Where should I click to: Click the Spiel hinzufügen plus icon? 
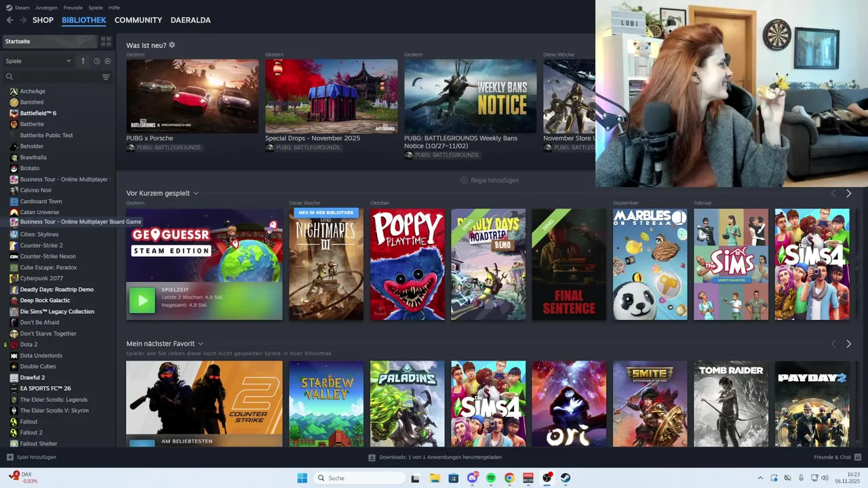(x=10, y=457)
